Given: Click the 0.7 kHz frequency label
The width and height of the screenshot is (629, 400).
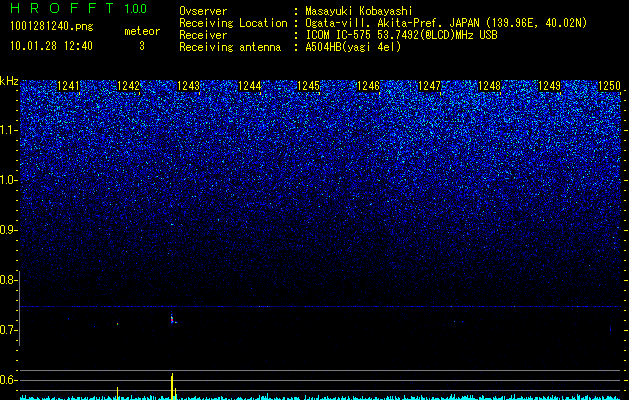Looking at the screenshot, I should (8, 330).
